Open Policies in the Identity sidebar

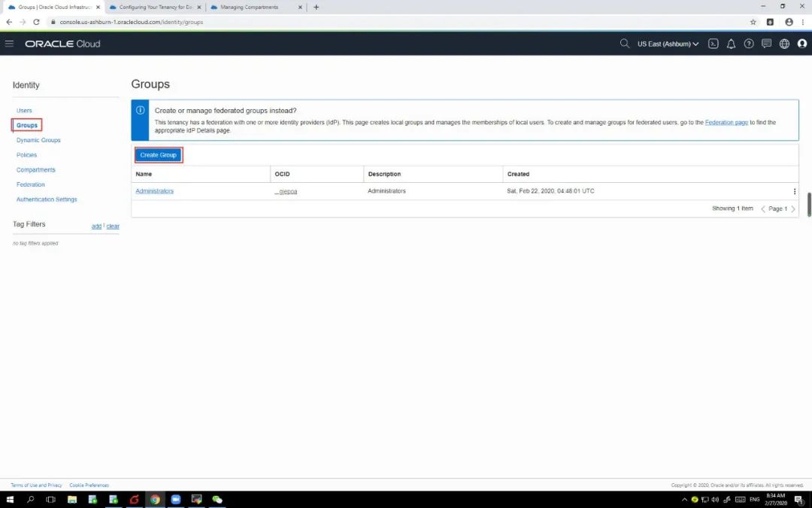coord(26,154)
